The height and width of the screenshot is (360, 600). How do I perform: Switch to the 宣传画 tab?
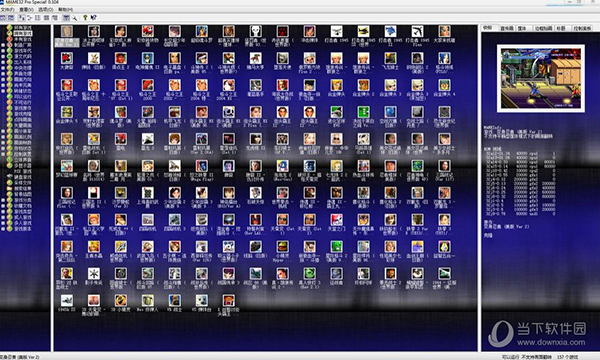[507, 28]
